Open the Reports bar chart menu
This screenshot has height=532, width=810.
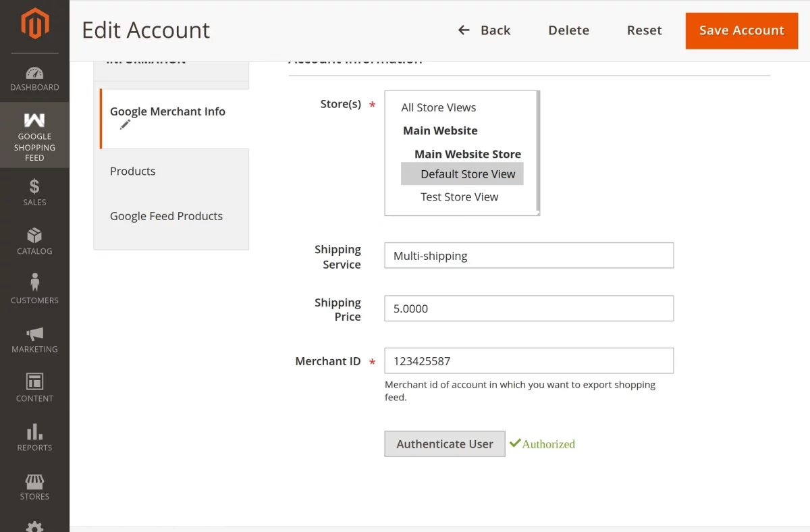(x=34, y=437)
